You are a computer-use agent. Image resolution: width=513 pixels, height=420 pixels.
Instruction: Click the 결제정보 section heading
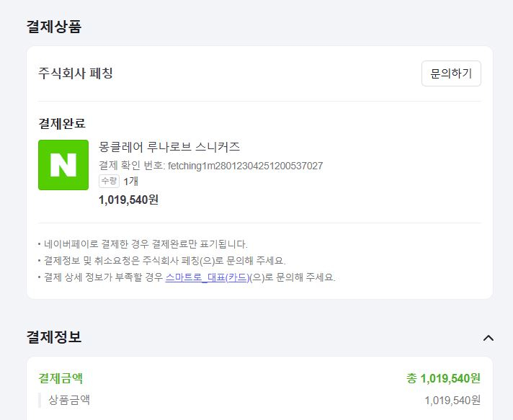[x=54, y=337]
